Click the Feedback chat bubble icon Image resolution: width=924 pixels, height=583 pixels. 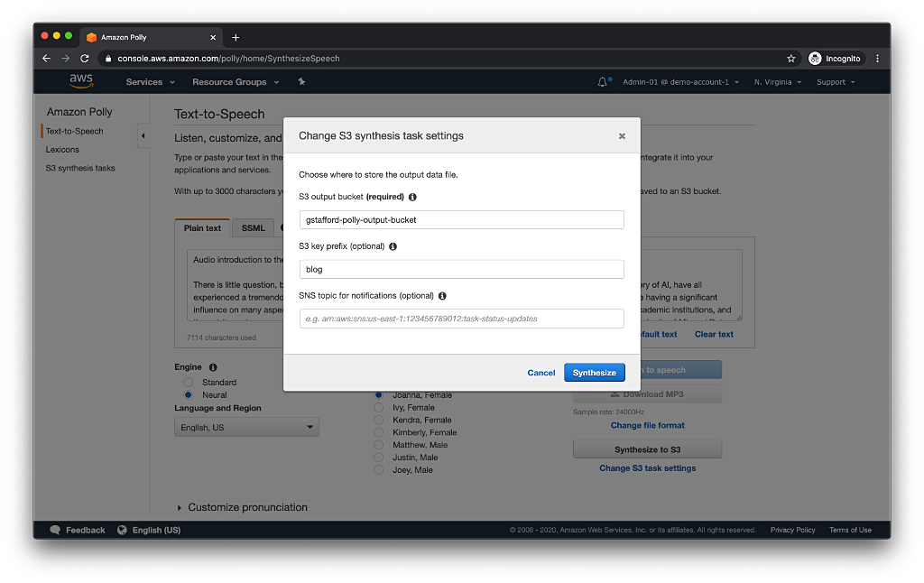(55, 530)
